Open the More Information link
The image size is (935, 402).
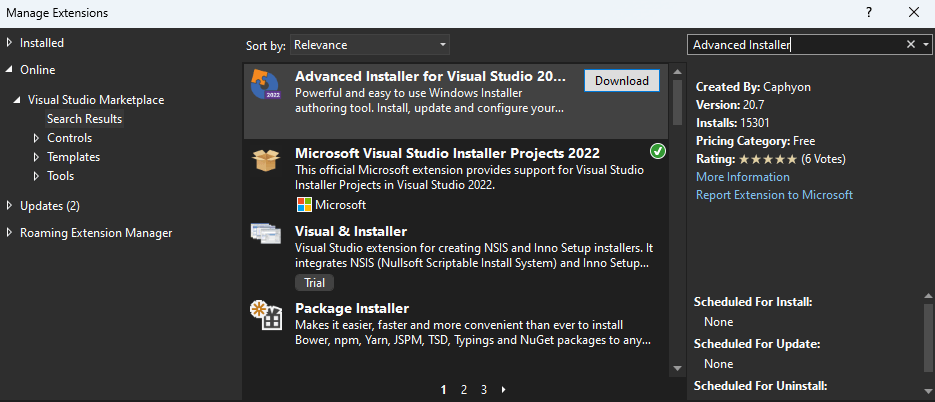[742, 177]
